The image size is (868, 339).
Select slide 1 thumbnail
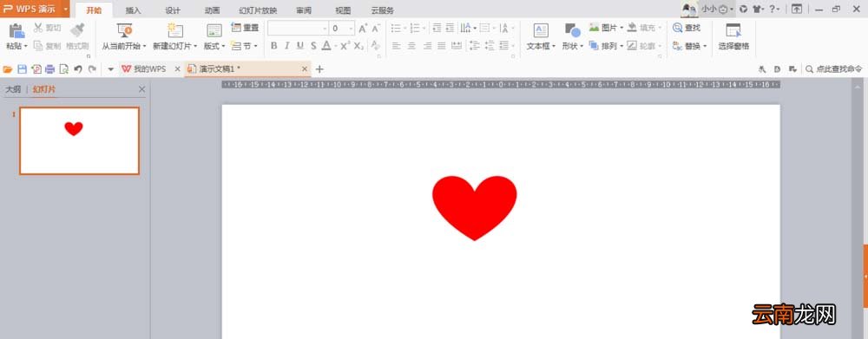[x=80, y=141]
